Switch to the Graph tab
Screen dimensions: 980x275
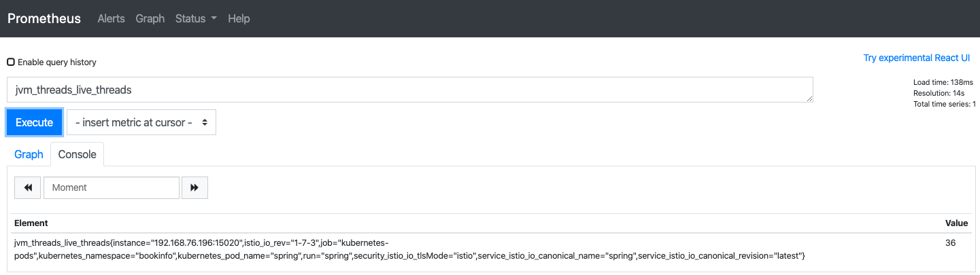pos(29,154)
